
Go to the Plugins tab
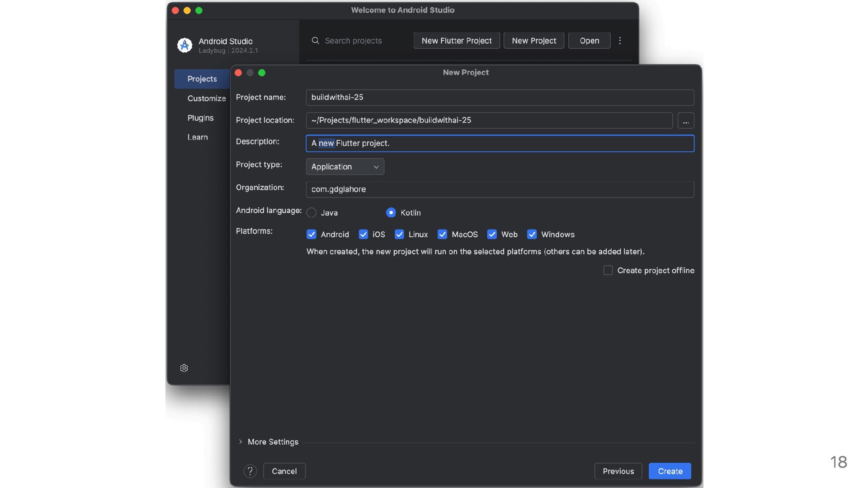coord(200,118)
